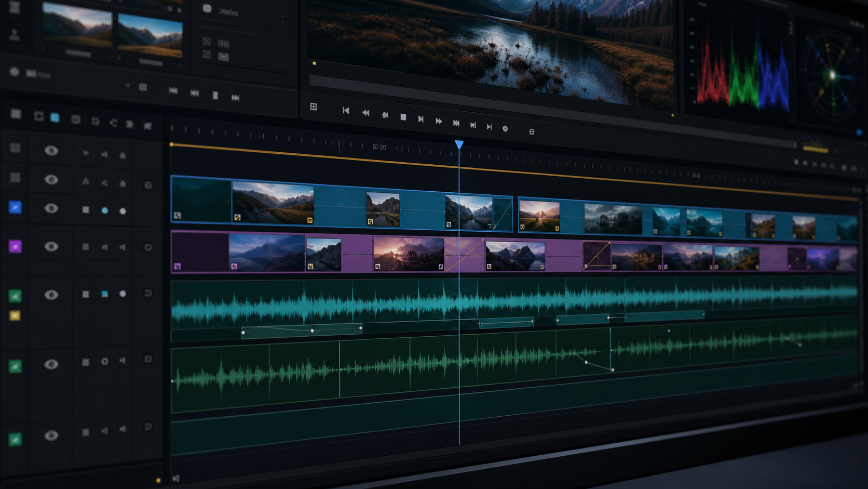Click the ring icon on the purple track
The image size is (868, 489).
click(148, 247)
